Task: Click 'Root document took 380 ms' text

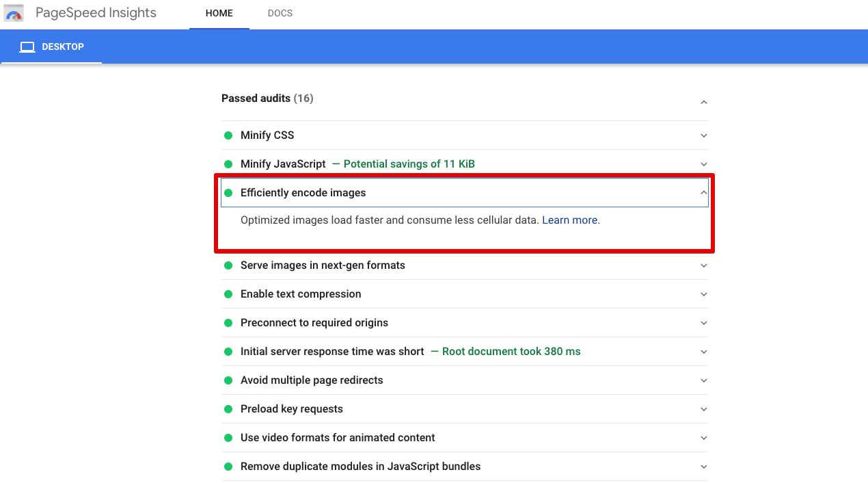Action: (511, 352)
